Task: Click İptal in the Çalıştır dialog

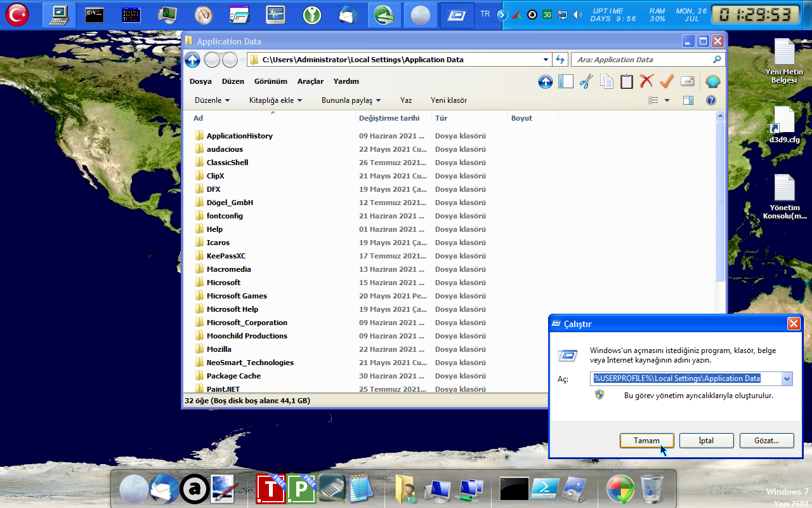Action: click(706, 441)
